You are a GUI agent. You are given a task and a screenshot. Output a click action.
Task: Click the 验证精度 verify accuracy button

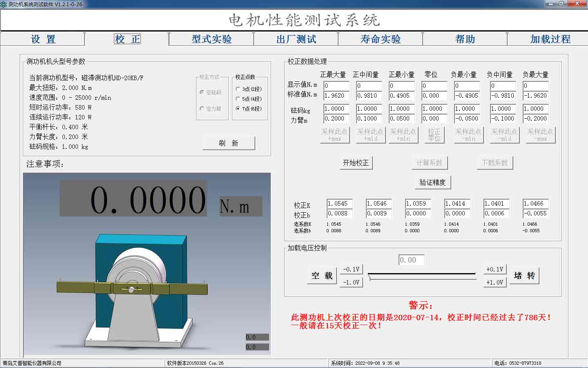pyautogui.click(x=433, y=182)
